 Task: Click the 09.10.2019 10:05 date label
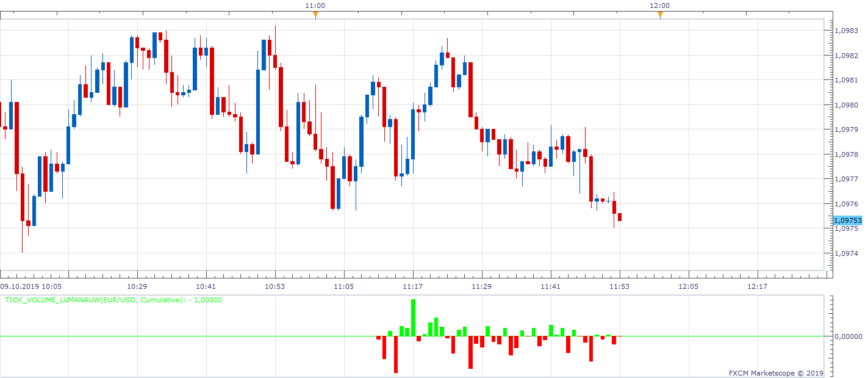point(30,286)
